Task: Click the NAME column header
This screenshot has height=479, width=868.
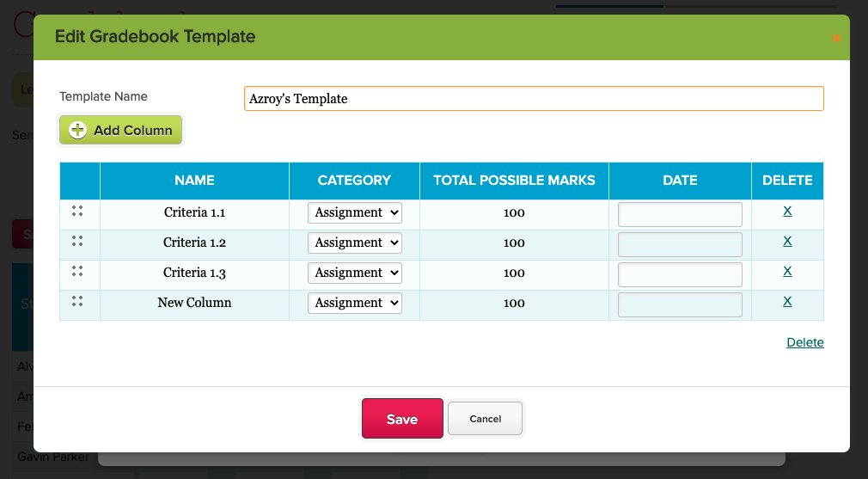Action: (x=194, y=181)
